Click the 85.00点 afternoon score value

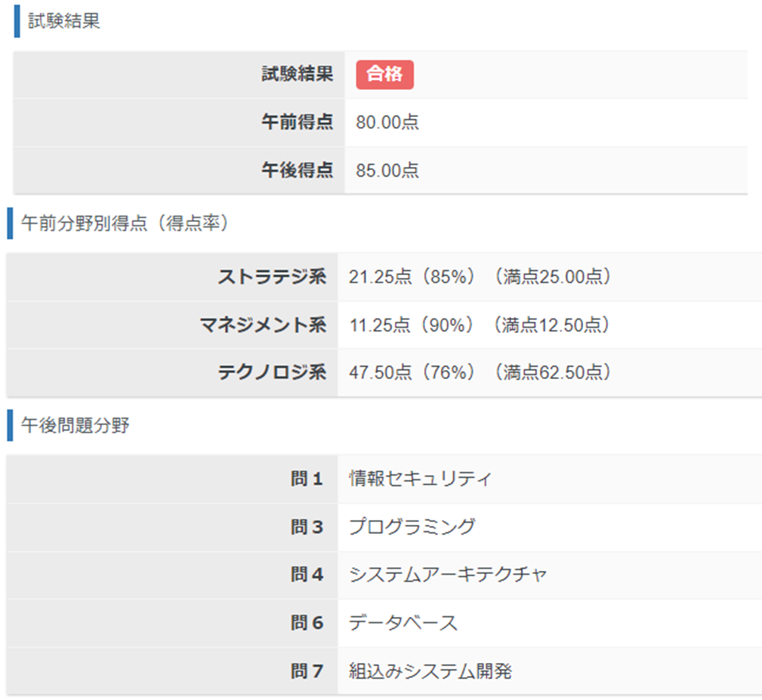point(386,171)
